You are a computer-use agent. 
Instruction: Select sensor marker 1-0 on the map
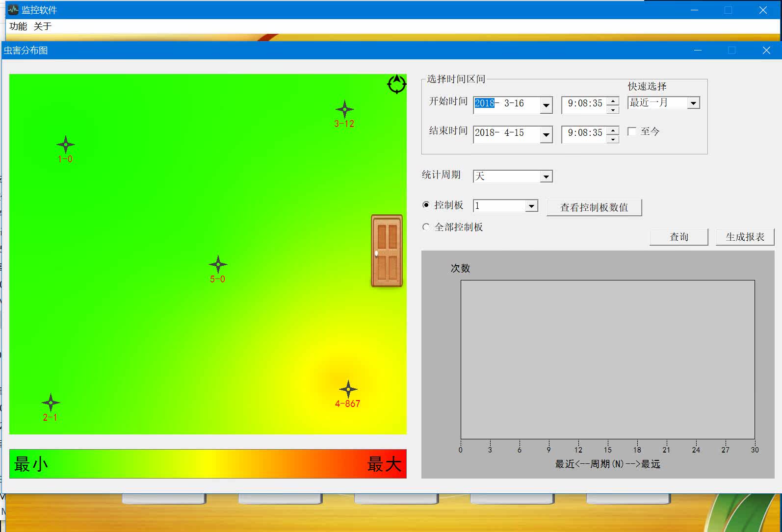click(65, 145)
